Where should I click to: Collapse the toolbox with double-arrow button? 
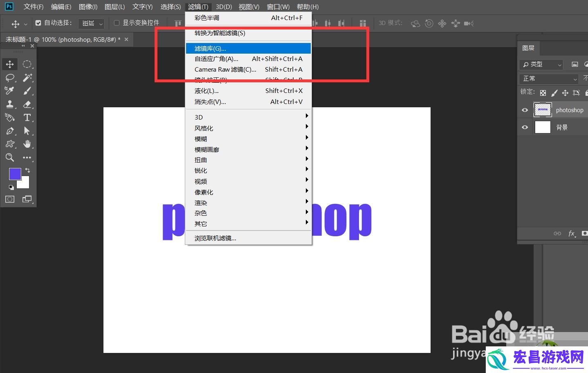tap(23, 46)
